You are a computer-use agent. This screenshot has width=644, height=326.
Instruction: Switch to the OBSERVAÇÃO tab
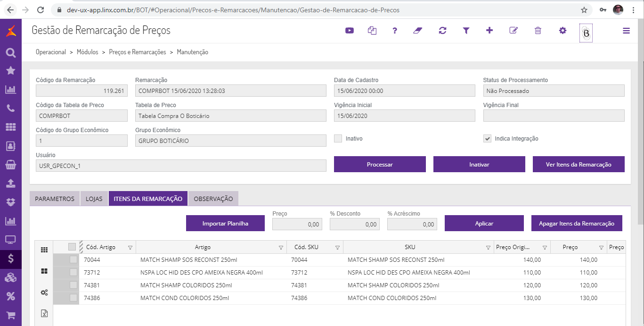(x=213, y=199)
